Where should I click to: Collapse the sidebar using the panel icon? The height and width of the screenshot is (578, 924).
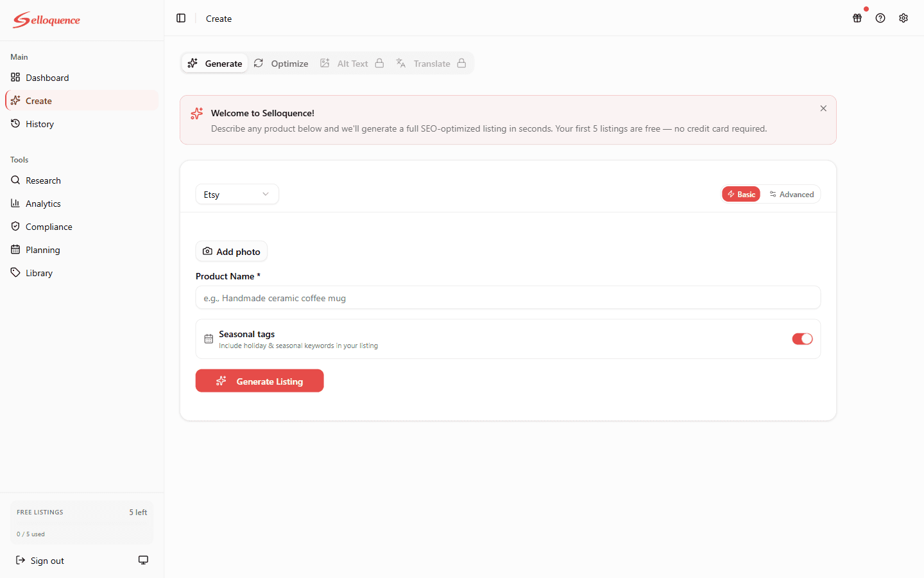click(181, 18)
